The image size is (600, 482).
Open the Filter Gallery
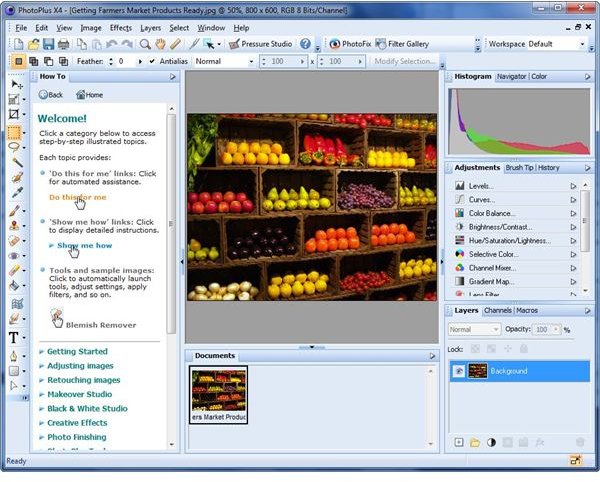coord(402,44)
